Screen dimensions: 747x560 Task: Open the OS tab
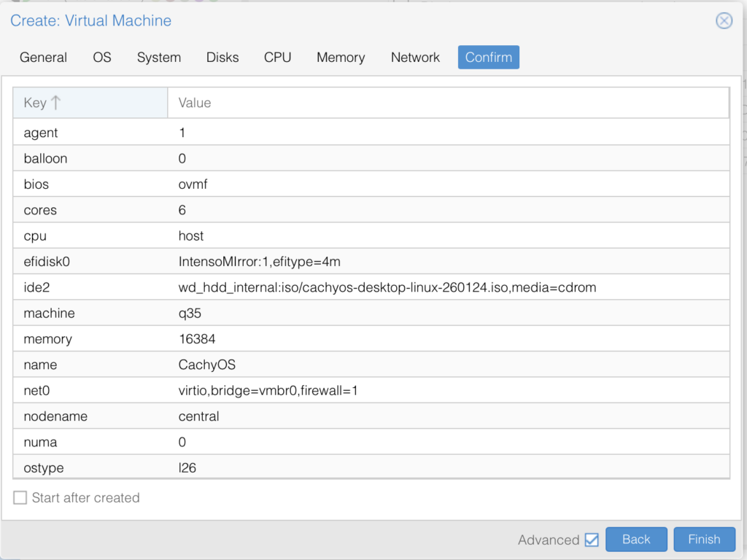102,58
